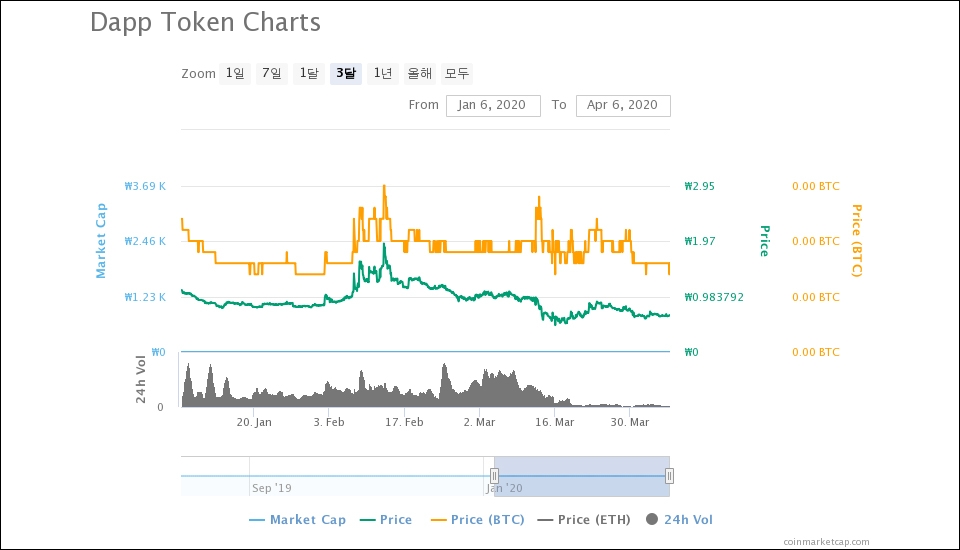Toggle the green Price series legend
Image resolution: width=960 pixels, height=550 pixels.
click(x=386, y=519)
